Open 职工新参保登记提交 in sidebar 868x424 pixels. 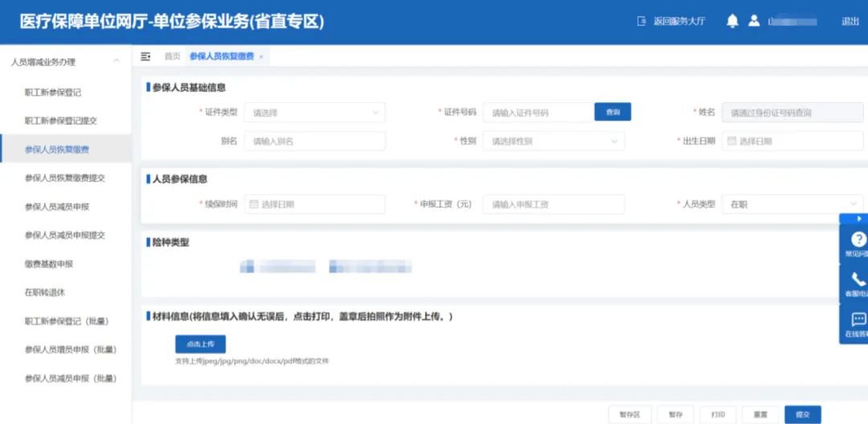(x=61, y=121)
